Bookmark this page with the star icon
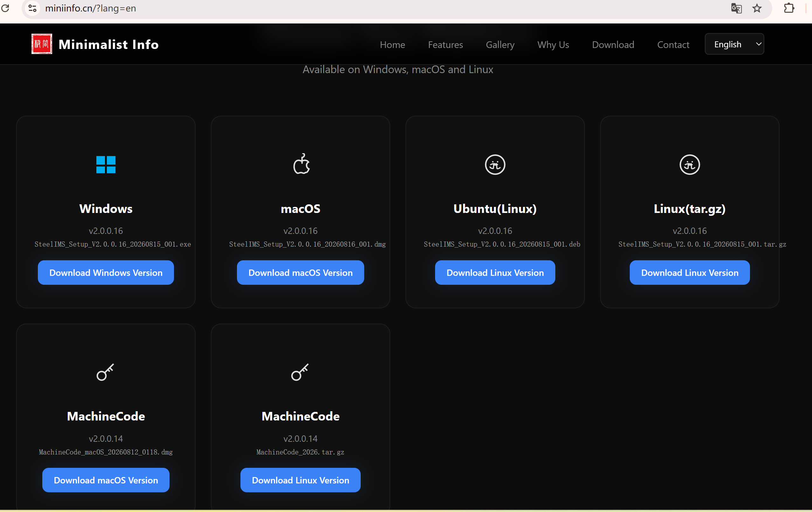 point(757,8)
